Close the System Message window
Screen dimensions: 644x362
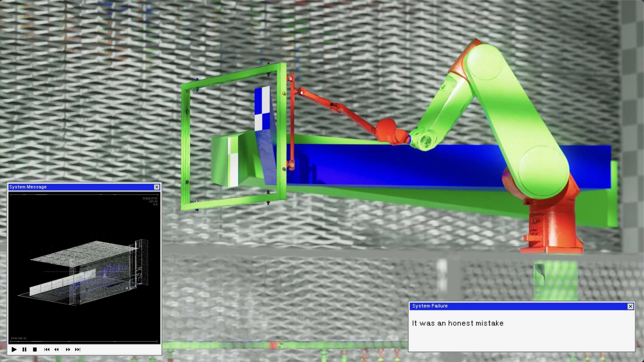click(156, 187)
